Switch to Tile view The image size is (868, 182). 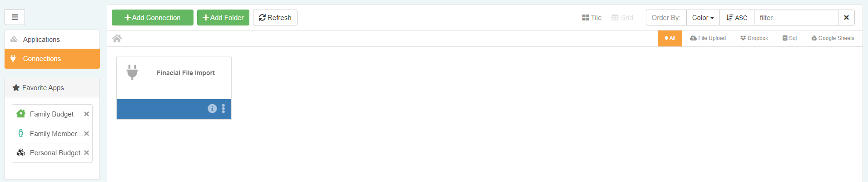coord(592,18)
